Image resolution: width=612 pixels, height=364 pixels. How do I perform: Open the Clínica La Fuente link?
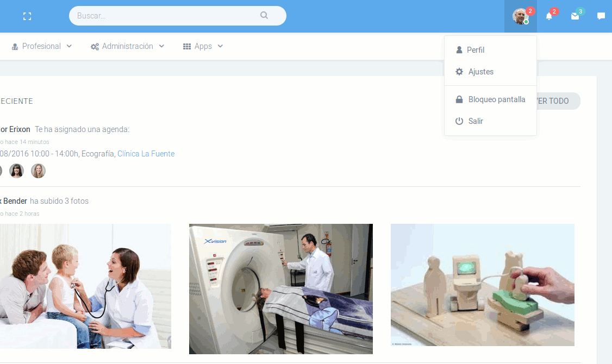(x=146, y=154)
